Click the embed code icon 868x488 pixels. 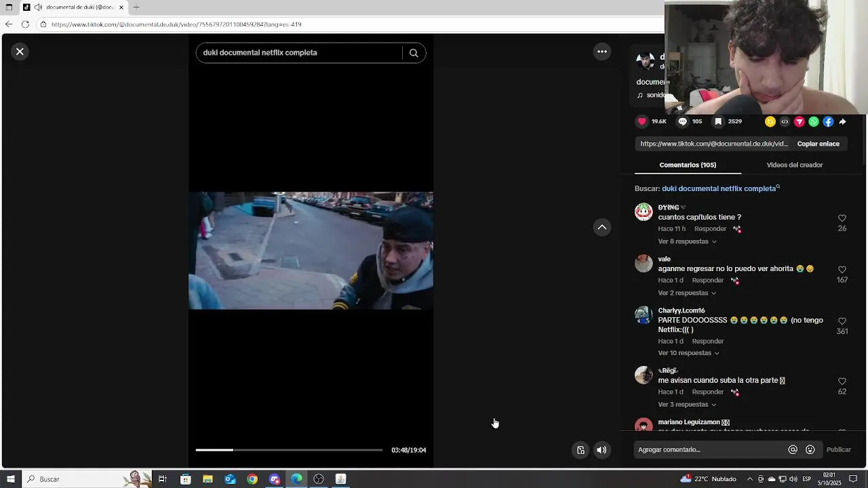785,122
